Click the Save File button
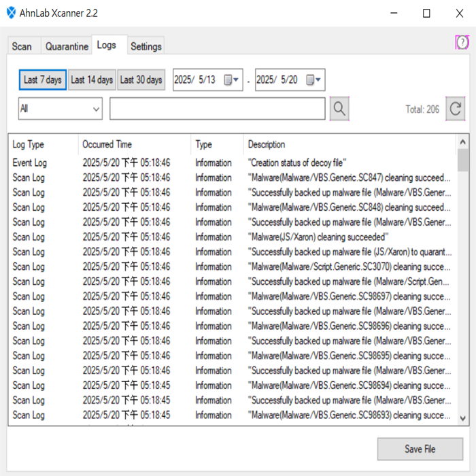The image size is (476, 476). (x=420, y=449)
